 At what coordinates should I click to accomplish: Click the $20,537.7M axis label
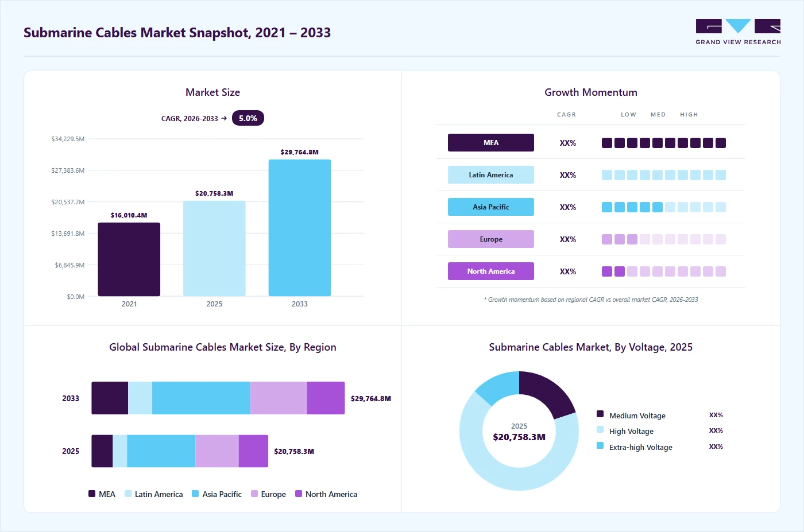click(68, 202)
